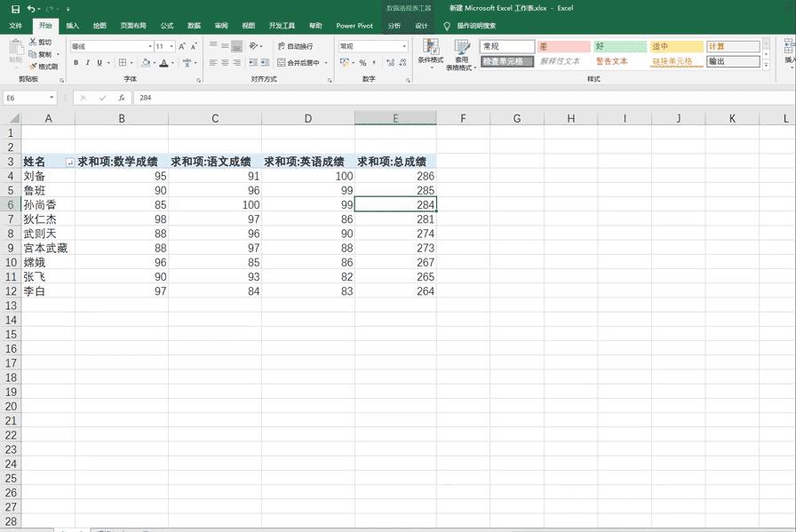Click the insert function fx icon
796x532 pixels.
pyautogui.click(x=122, y=98)
